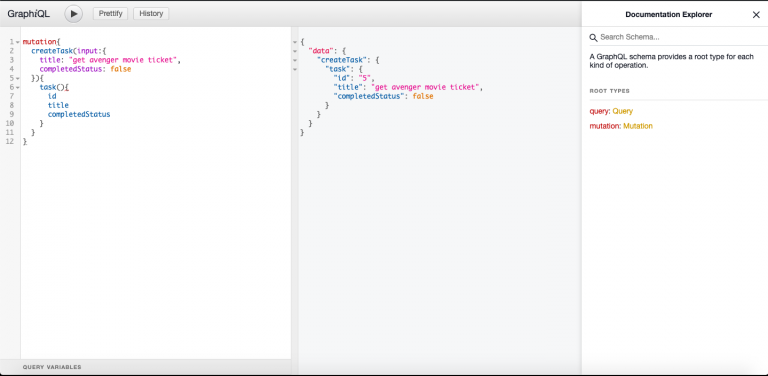Click the Prettify button
This screenshot has width=768, height=376.
tap(110, 14)
